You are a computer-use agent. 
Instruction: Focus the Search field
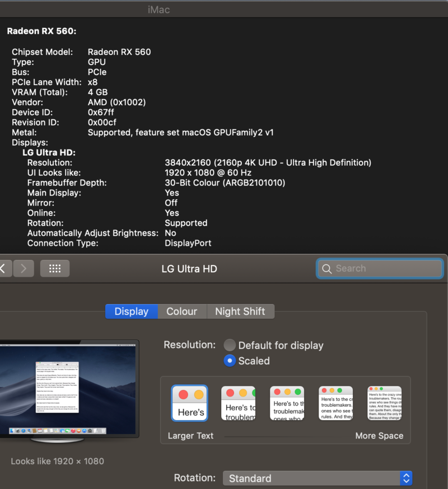click(x=380, y=268)
